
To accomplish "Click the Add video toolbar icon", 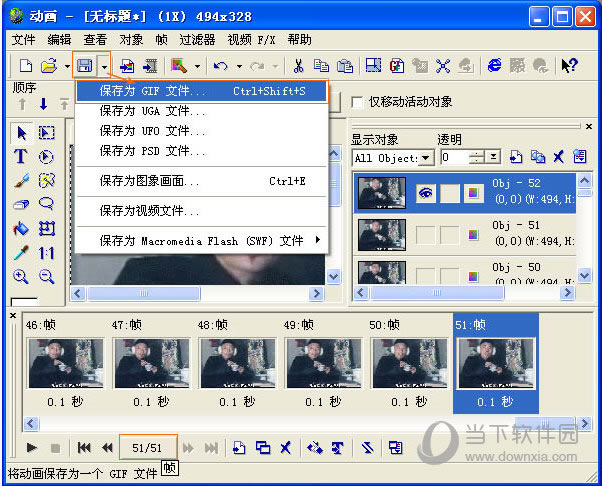I will click(150, 66).
